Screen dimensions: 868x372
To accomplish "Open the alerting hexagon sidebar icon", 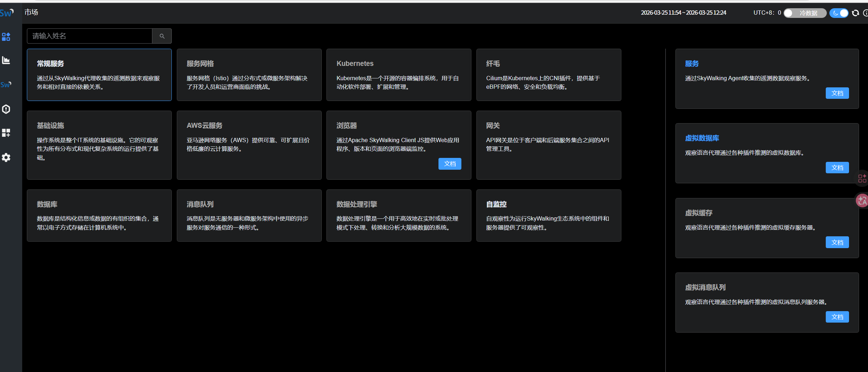I will 6,109.
